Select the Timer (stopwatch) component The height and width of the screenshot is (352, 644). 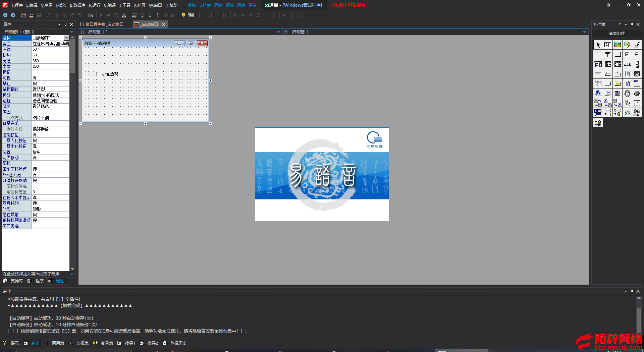627,93
